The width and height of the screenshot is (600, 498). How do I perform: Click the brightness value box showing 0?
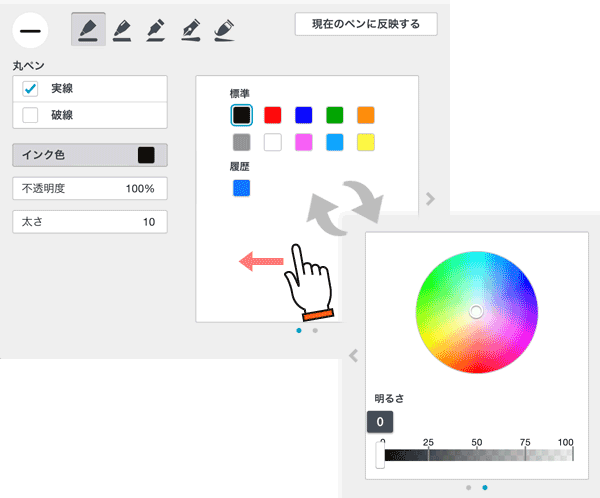tap(380, 422)
